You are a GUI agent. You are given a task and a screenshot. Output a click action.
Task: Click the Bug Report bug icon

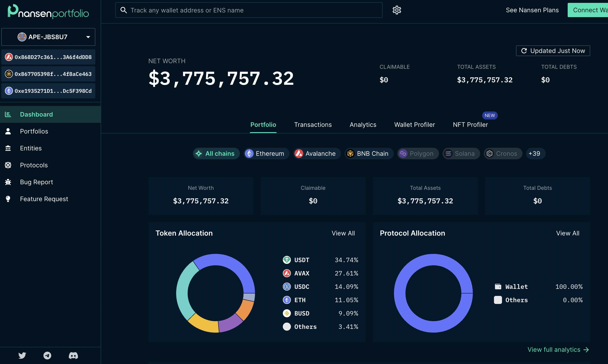pyautogui.click(x=8, y=182)
